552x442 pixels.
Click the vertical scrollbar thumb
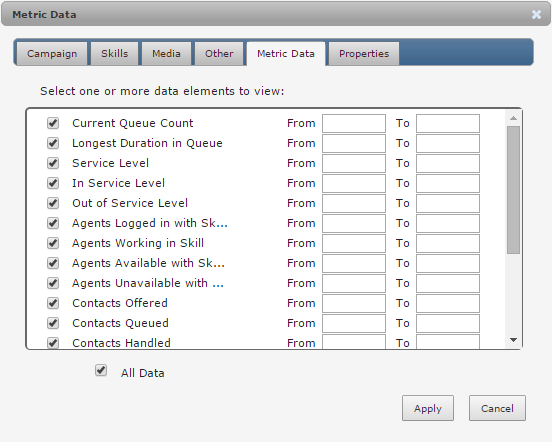(x=513, y=190)
